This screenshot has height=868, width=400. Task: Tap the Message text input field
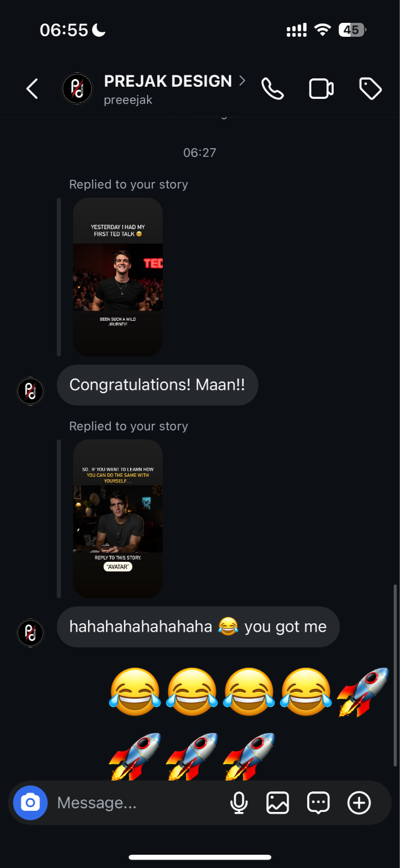[x=139, y=803]
